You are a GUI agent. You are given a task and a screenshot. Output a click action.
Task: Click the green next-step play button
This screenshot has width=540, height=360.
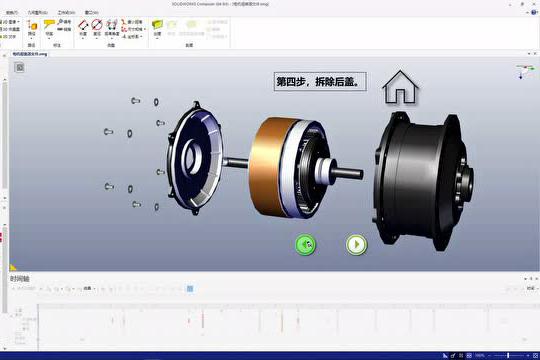tap(356, 245)
